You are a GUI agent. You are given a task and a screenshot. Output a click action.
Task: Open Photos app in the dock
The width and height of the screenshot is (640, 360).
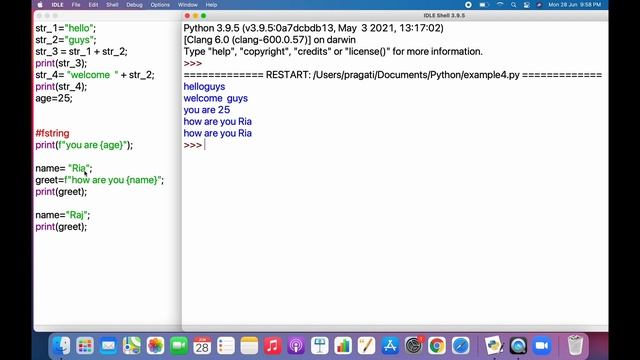155,346
